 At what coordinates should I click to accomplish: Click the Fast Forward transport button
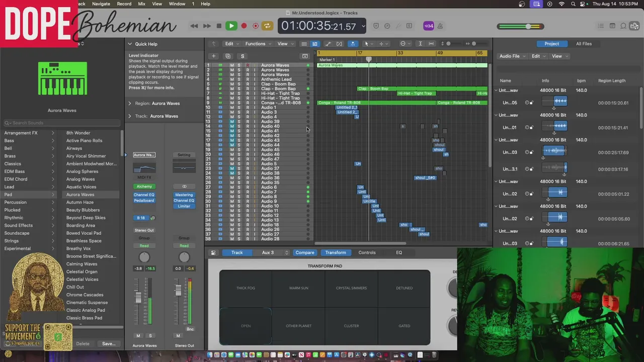pos(207,26)
